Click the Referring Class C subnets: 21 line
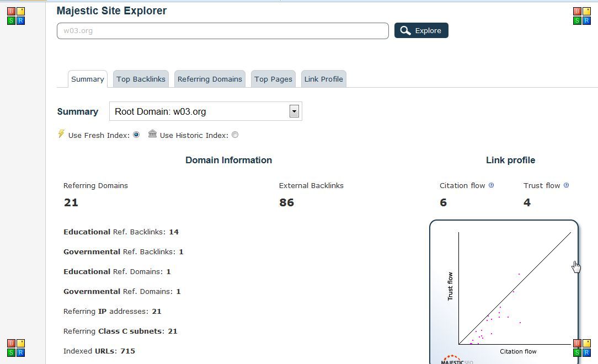This screenshot has height=364, width=598. click(x=120, y=331)
